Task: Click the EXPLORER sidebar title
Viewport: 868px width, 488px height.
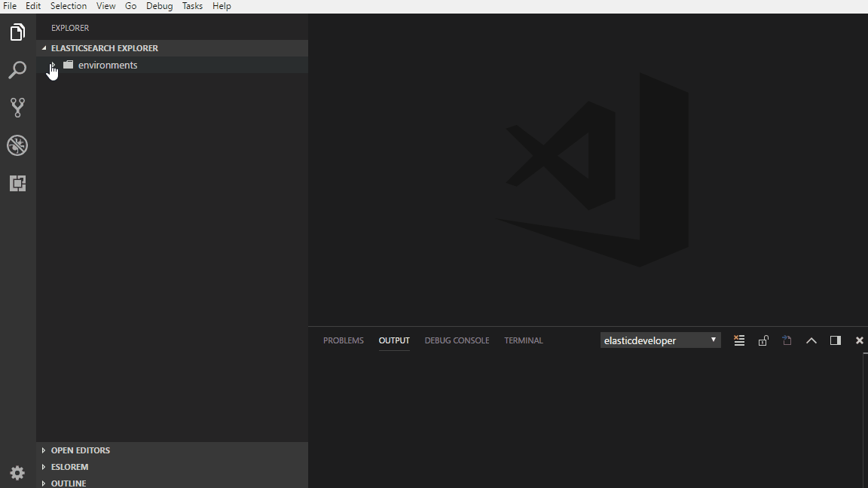Action: tap(70, 28)
